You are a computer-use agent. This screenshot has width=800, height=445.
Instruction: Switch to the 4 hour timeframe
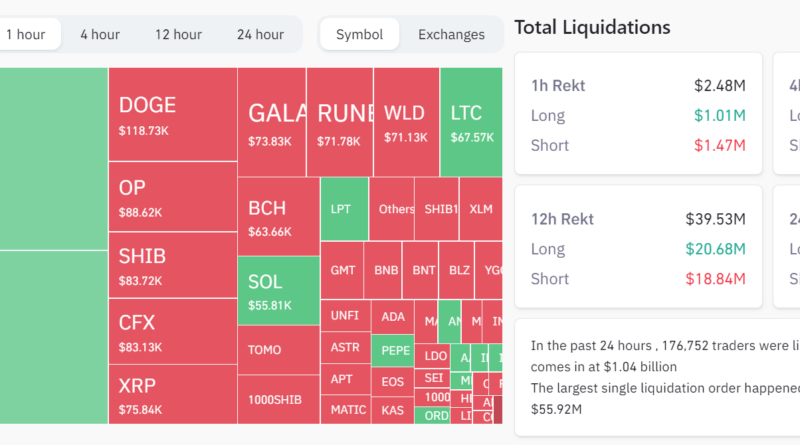click(x=100, y=34)
